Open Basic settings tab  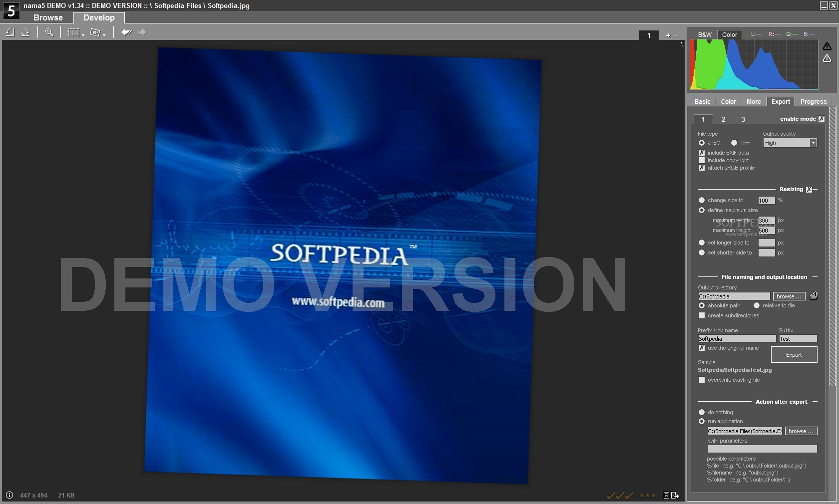pyautogui.click(x=702, y=101)
